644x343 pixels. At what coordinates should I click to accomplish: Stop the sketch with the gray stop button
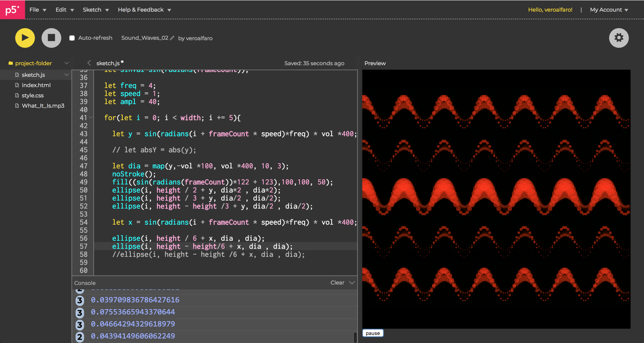point(52,38)
